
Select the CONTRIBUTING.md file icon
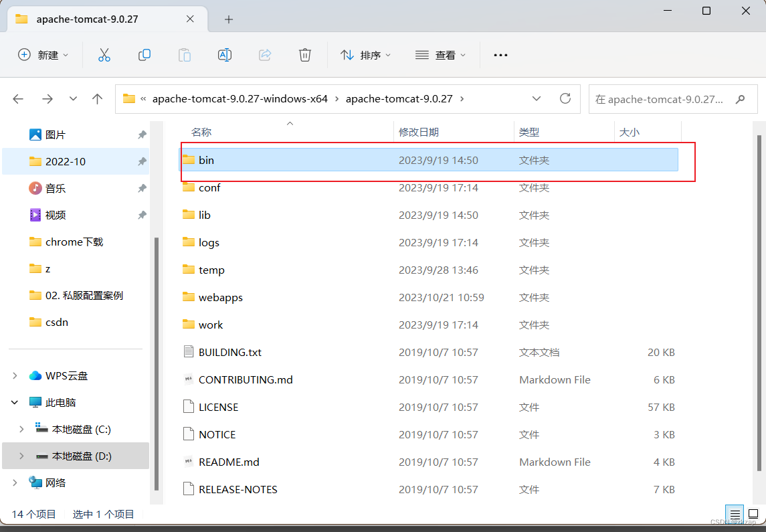[189, 379]
